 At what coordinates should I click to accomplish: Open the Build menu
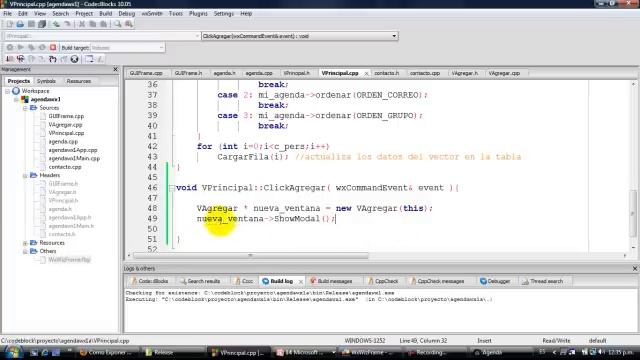106,13
